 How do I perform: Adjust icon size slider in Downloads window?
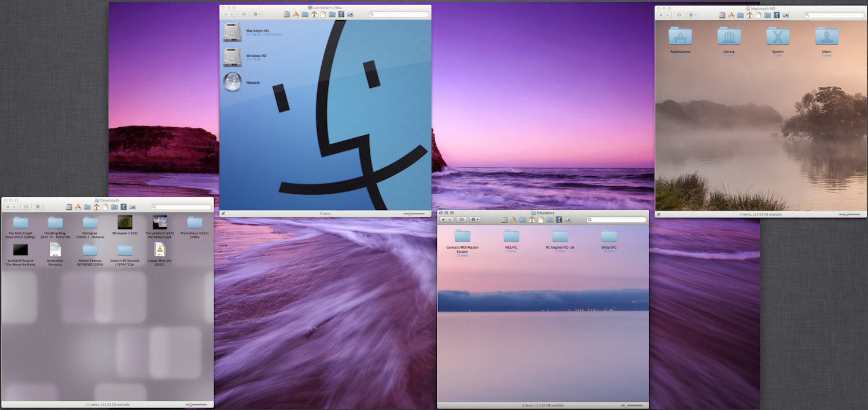(196, 404)
